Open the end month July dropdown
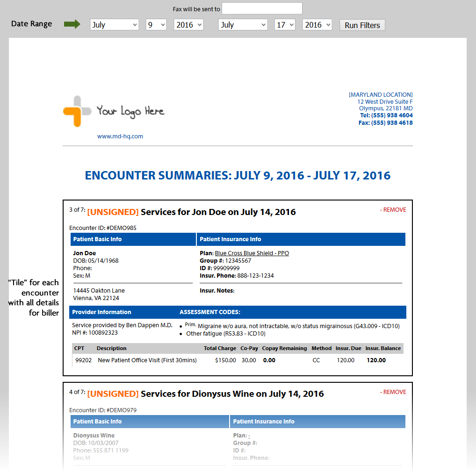 (x=243, y=25)
